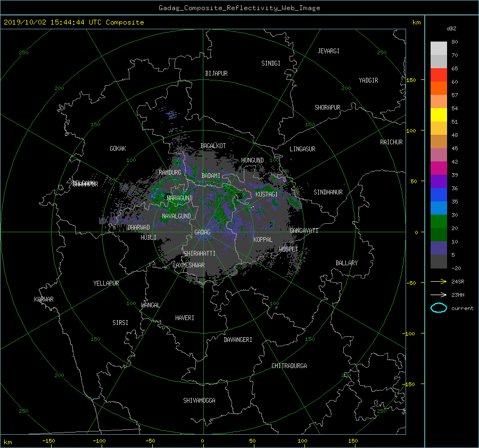This screenshot has width=479, height=448.
Task: Click the DAVANGERI city label
Action: tap(238, 340)
